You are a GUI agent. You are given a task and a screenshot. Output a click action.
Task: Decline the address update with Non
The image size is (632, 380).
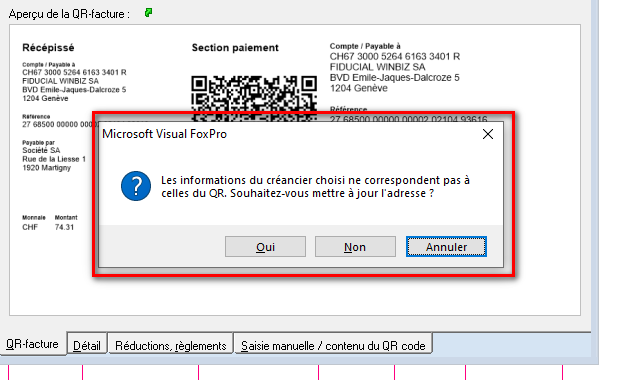[355, 247]
